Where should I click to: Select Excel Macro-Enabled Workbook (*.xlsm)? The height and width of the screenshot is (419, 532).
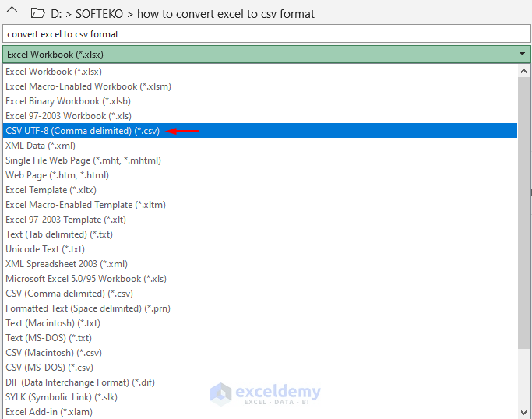260,86
